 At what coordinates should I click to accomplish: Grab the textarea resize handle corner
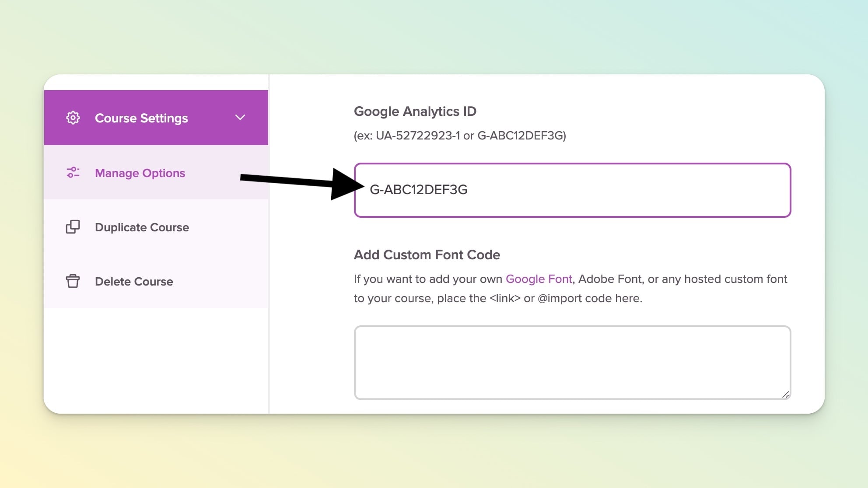pos(785,394)
